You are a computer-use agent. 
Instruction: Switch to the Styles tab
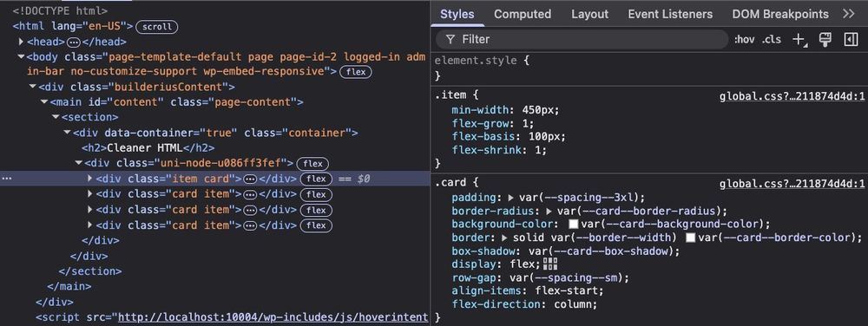457,14
